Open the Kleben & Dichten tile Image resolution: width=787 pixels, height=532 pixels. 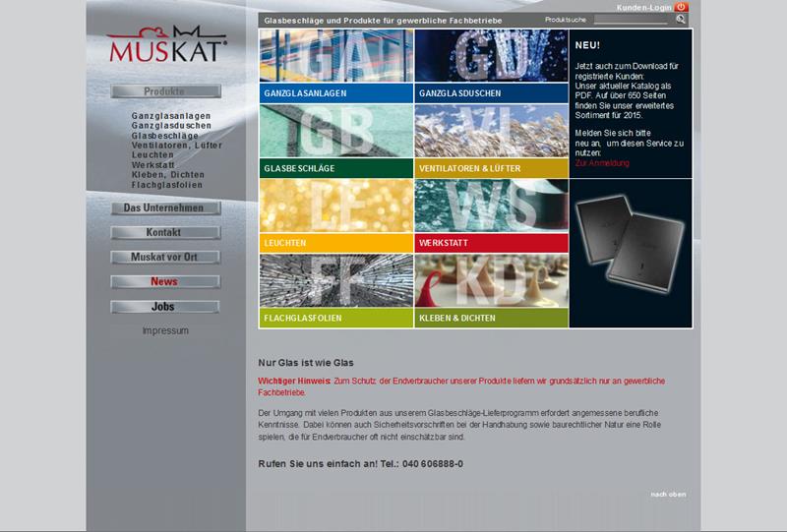click(x=491, y=290)
